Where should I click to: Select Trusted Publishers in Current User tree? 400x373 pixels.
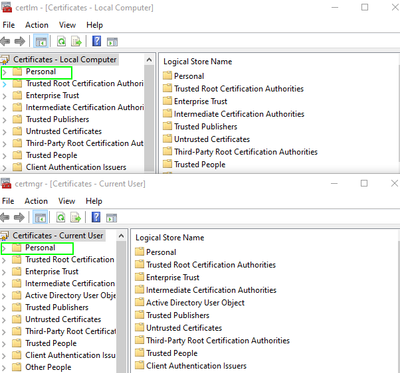click(x=57, y=307)
